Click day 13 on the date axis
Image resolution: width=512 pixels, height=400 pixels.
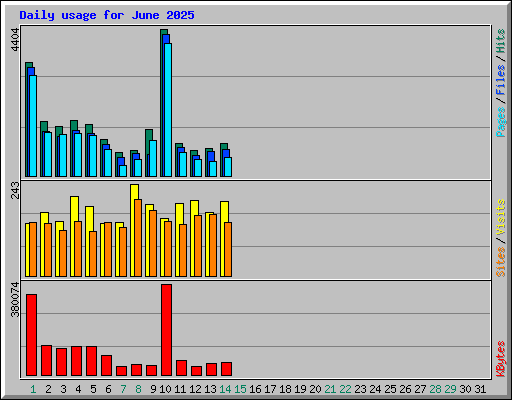(x=210, y=389)
